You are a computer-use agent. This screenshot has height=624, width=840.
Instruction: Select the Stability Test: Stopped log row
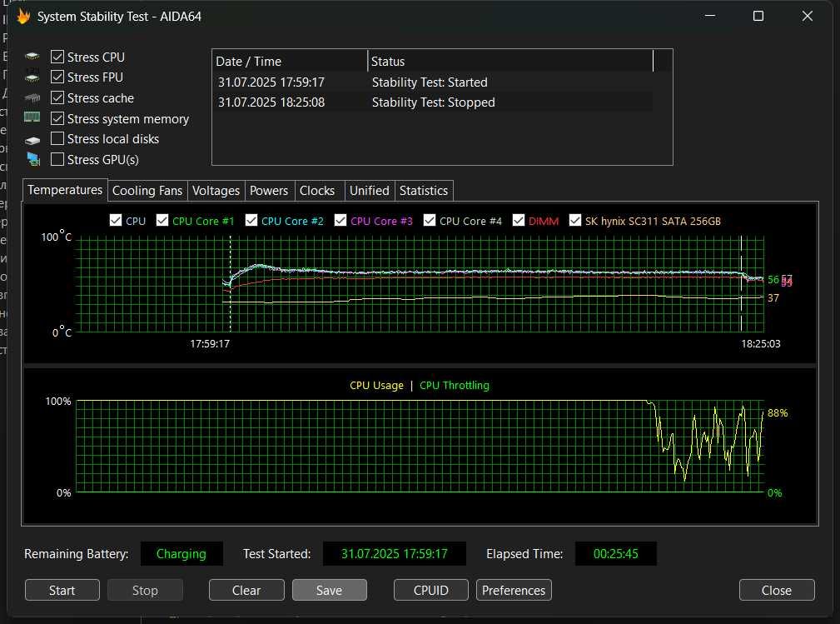click(x=433, y=102)
